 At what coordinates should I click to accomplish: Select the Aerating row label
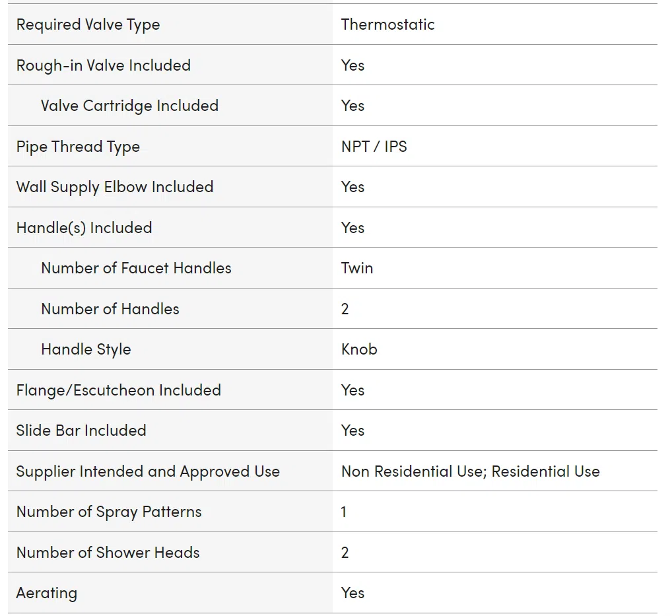pyautogui.click(x=47, y=594)
